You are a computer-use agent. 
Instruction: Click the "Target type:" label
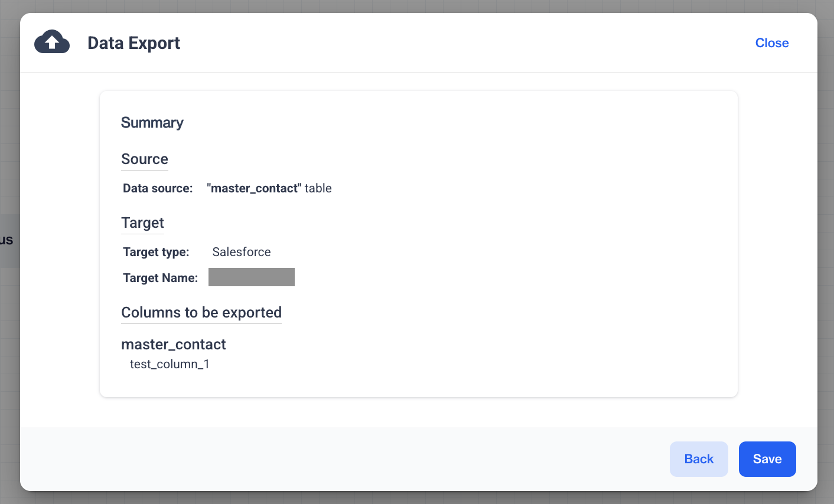point(156,252)
